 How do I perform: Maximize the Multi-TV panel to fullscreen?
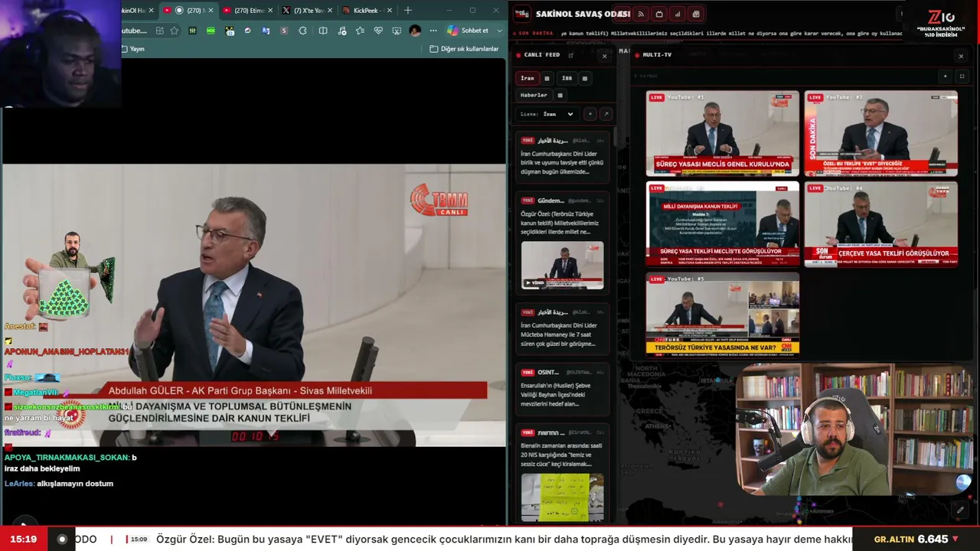[x=962, y=77]
